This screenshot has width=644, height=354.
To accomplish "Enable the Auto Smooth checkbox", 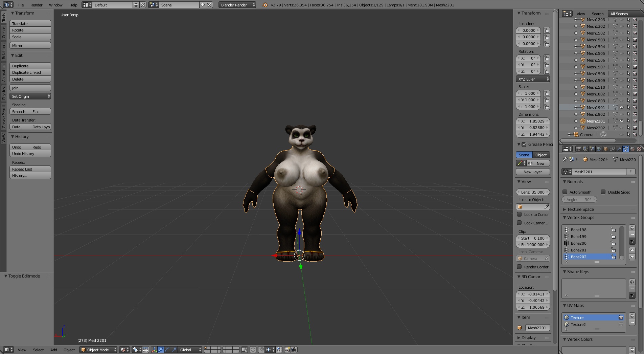I will point(565,192).
